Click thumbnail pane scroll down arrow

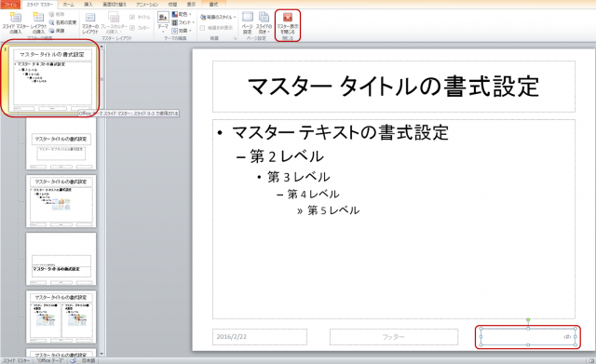point(102,354)
